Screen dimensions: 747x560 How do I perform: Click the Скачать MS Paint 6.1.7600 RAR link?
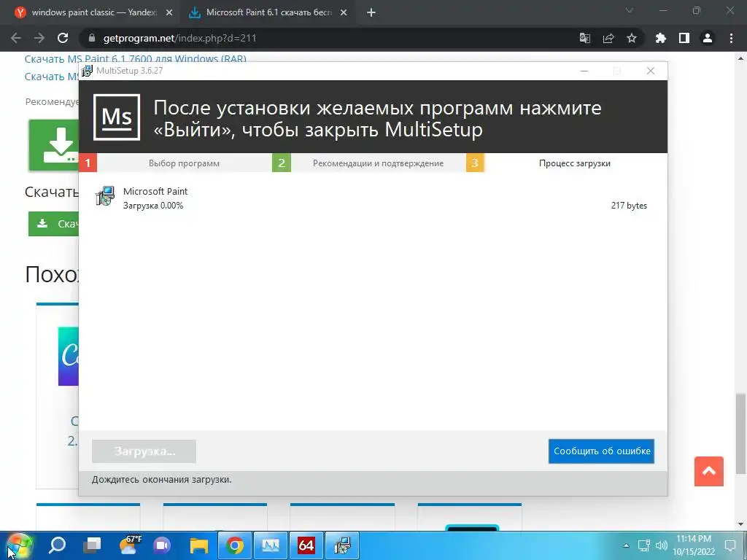[x=135, y=59]
